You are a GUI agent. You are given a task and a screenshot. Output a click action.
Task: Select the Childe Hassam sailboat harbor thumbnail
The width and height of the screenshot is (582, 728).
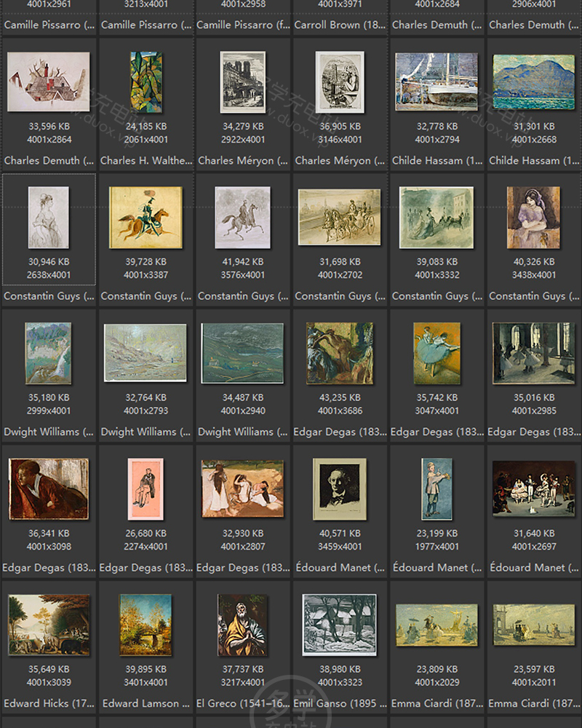point(436,82)
